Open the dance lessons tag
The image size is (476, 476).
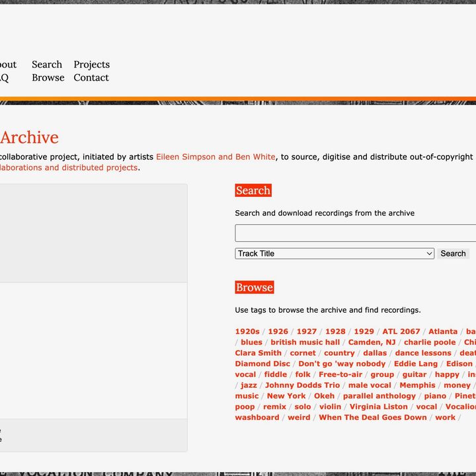[423, 353]
